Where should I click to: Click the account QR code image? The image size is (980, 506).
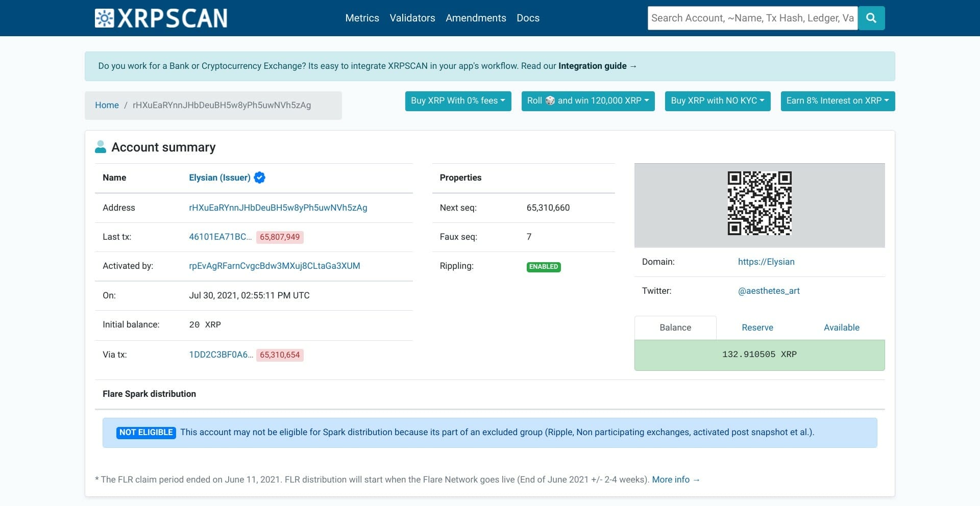pyautogui.click(x=759, y=203)
